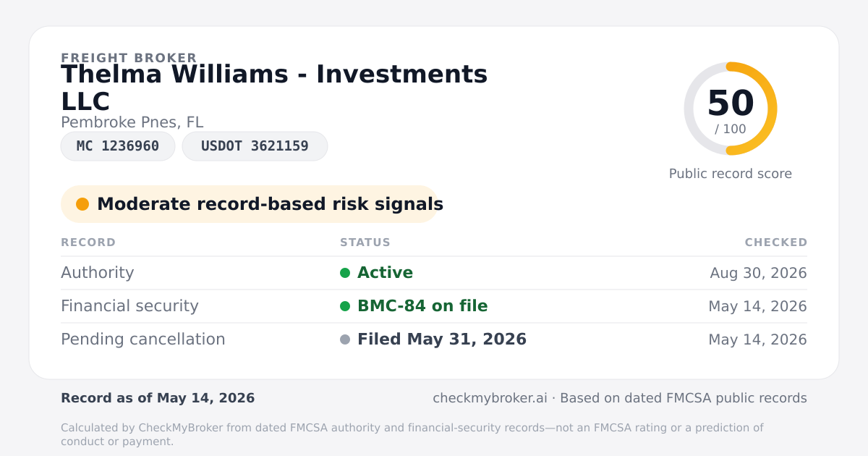
Task: Click the Aug 30, 2026 checked date
Action: [x=758, y=273]
